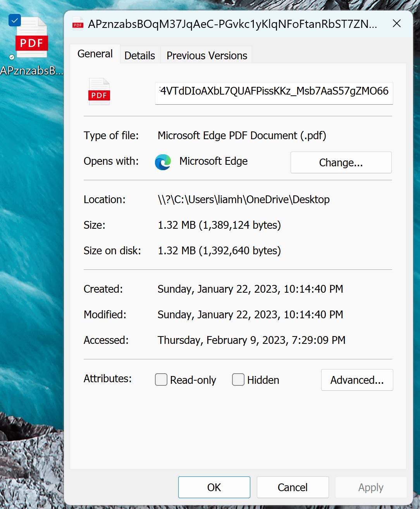The height and width of the screenshot is (509, 420).
Task: Click the desktop file label APznzabsB...
Action: pos(31,71)
